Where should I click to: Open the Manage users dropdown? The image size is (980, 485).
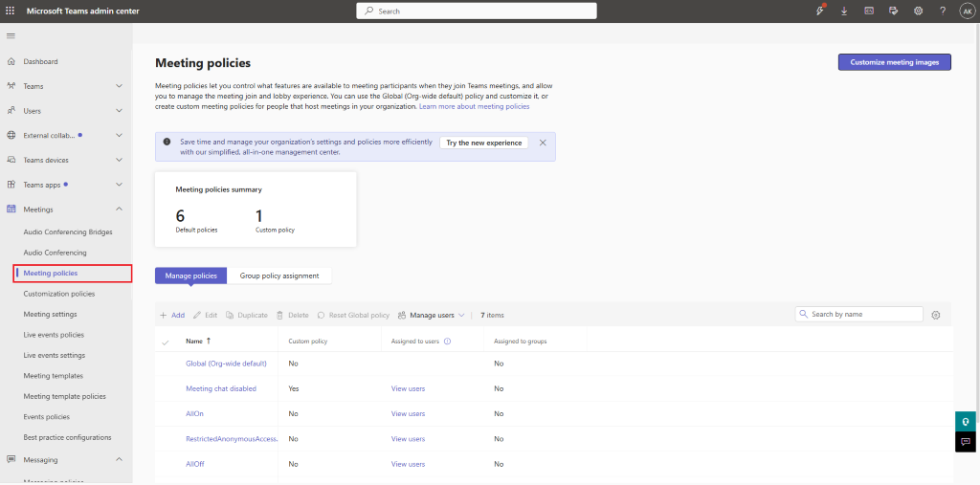click(x=432, y=315)
